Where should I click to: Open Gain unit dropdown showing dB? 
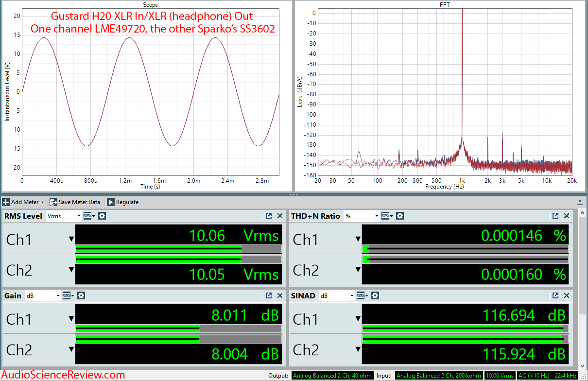click(43, 295)
